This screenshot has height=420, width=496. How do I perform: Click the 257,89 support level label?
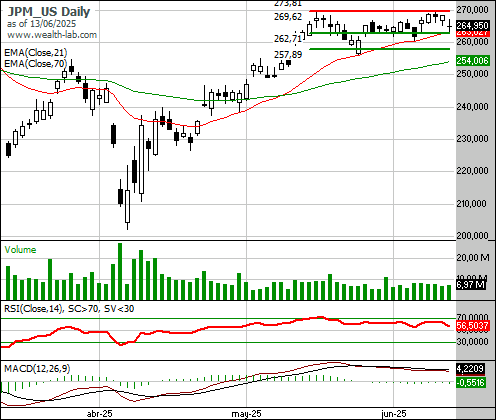[x=288, y=54]
